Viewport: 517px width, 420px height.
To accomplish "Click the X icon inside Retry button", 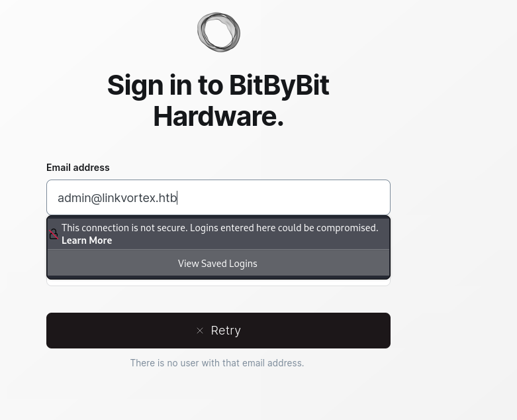I will pos(200,331).
